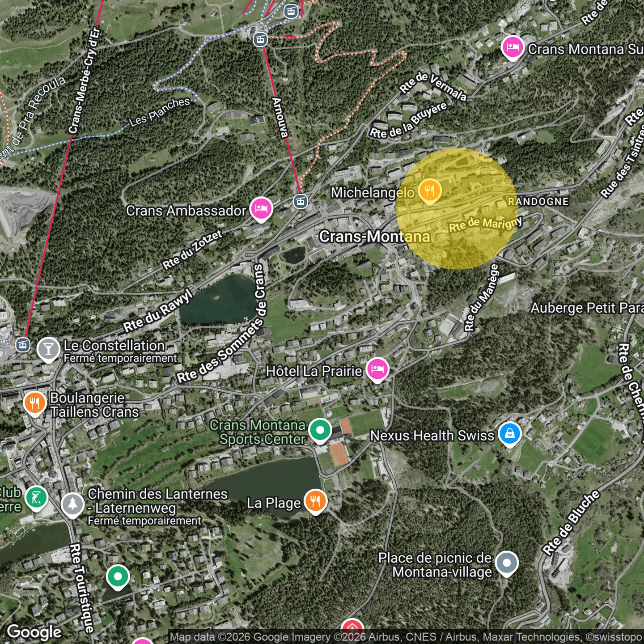This screenshot has width=644, height=644.
Task: Select the Crans-Merbé-Cry d'Er lift label
Action: click(x=85, y=80)
